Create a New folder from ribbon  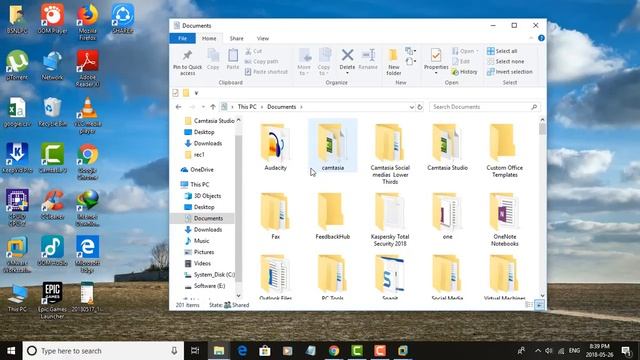(393, 62)
